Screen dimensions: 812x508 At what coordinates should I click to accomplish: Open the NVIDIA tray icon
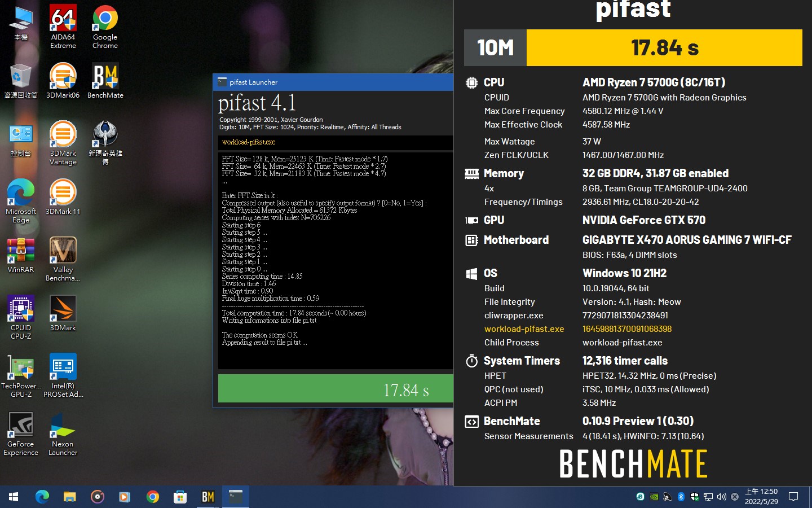pyautogui.click(x=654, y=497)
